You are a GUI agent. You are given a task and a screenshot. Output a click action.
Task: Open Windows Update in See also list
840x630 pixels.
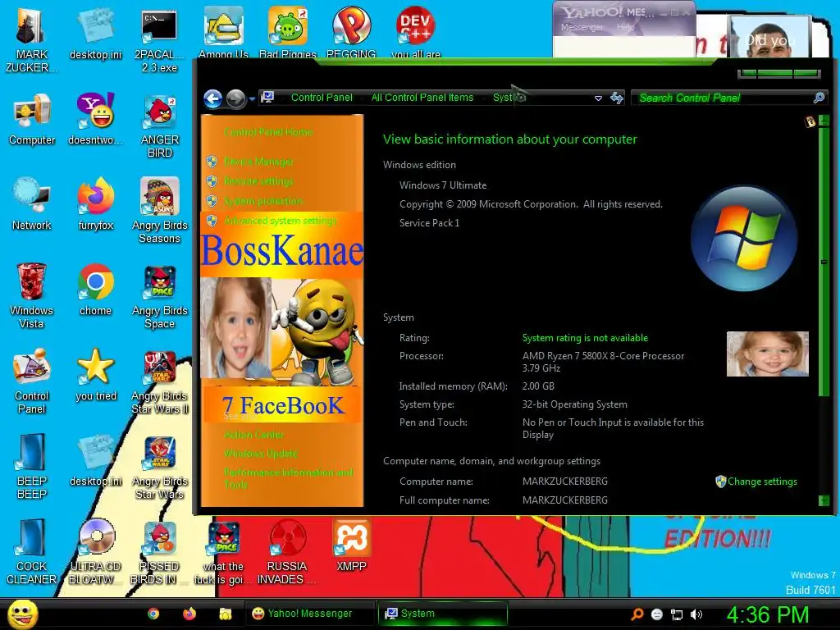(x=260, y=454)
